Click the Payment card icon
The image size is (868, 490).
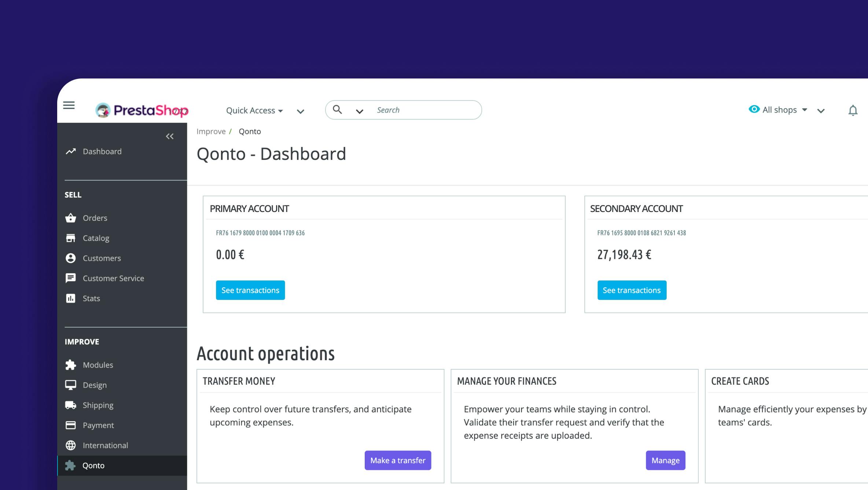[71, 425]
